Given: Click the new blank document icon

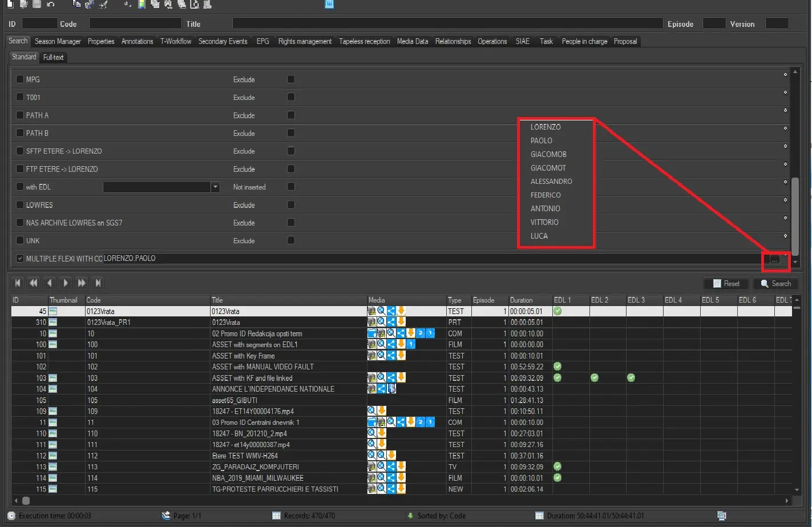Looking at the screenshot, I should (x=11, y=4).
